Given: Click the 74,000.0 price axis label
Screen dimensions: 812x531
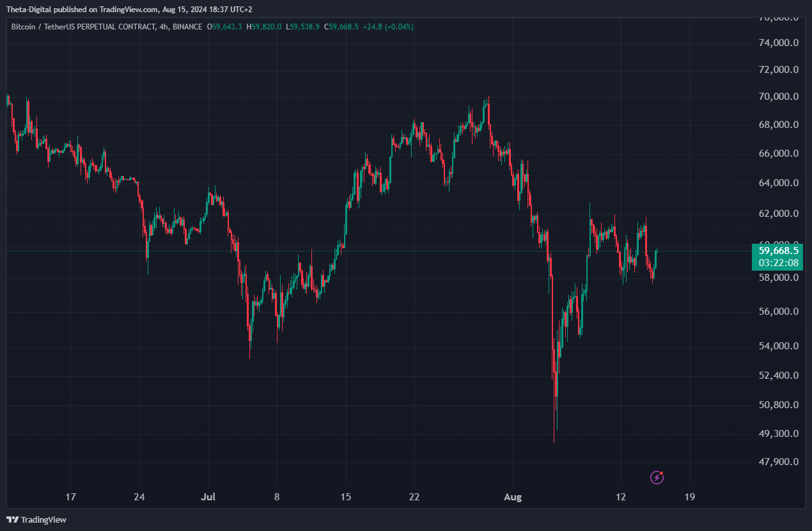Looking at the screenshot, I should coord(777,43).
